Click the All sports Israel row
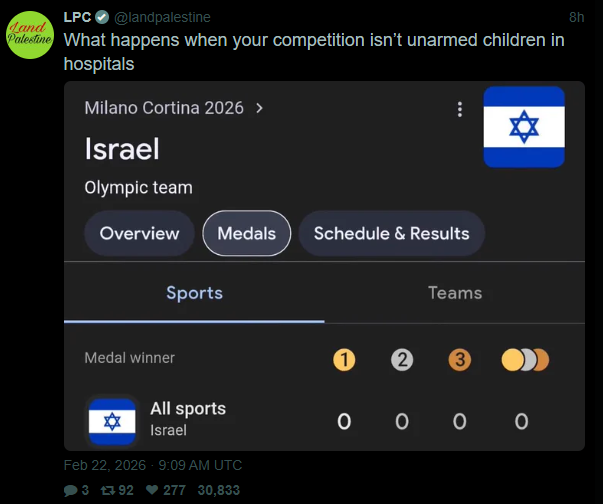 (187, 419)
